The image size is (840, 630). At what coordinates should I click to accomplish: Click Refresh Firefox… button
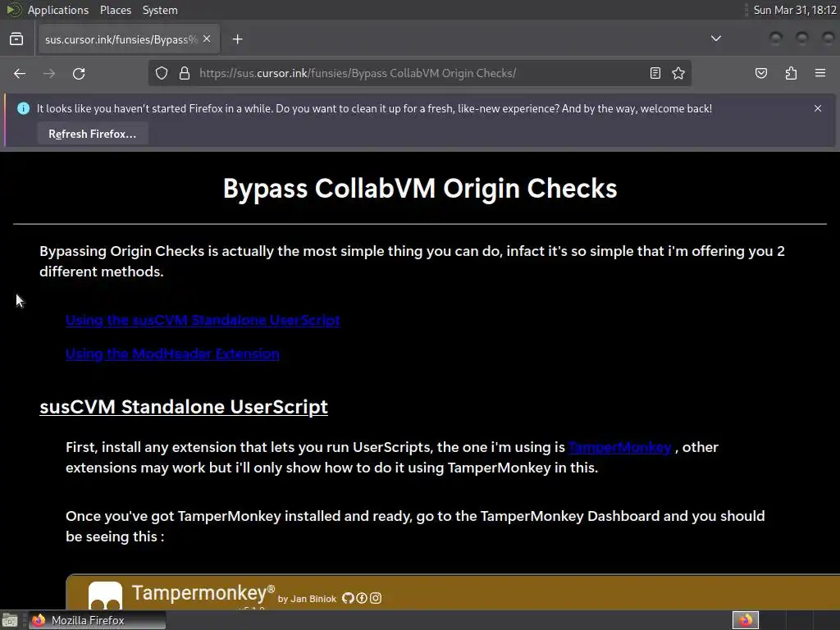pyautogui.click(x=93, y=134)
